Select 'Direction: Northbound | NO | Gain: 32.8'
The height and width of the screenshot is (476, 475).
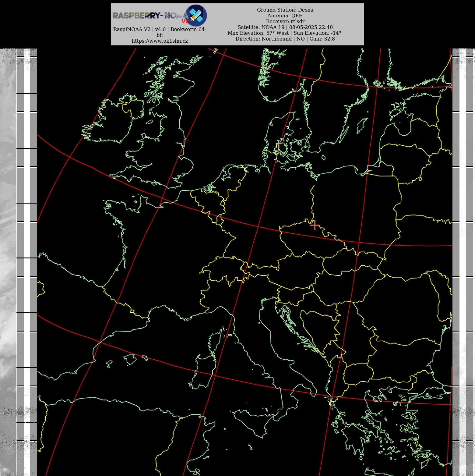(x=285, y=39)
